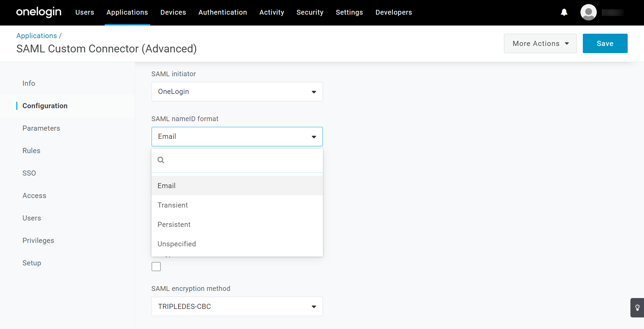Go to the Security navigation menu

310,12
